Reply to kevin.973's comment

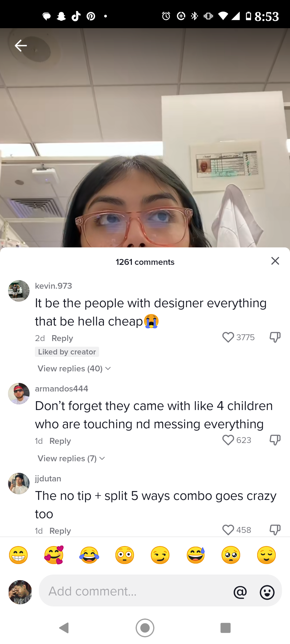coord(62,338)
